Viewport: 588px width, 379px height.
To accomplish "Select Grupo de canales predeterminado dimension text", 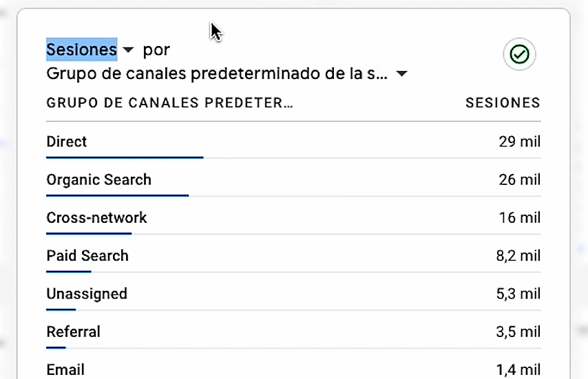I will click(x=218, y=73).
